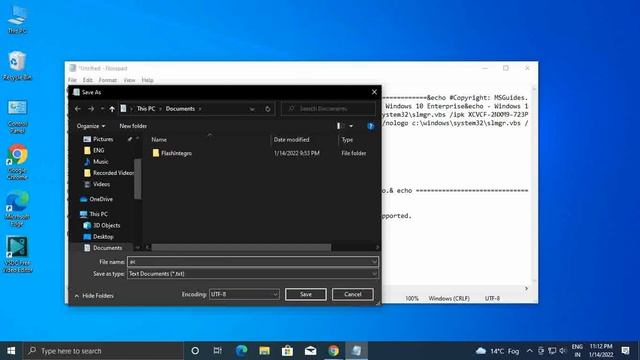Open Windows Start menu
Image resolution: width=640 pixels, height=360 pixels.
11,351
